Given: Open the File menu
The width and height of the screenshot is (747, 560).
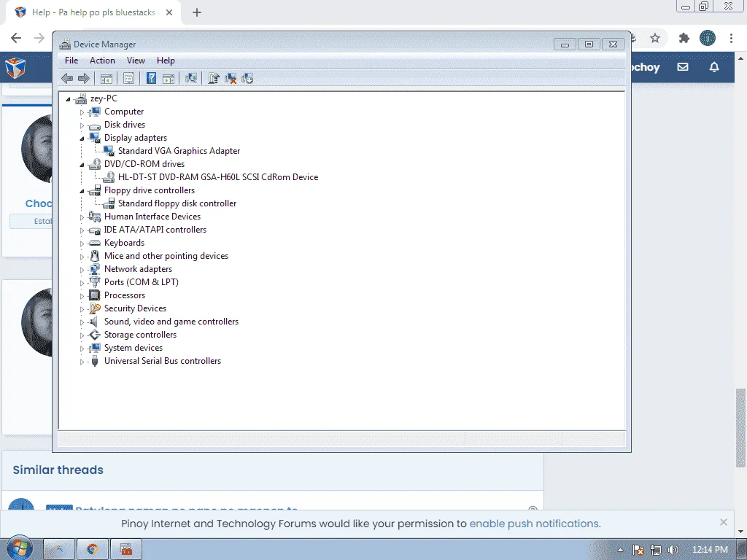Looking at the screenshot, I should click(x=71, y=61).
